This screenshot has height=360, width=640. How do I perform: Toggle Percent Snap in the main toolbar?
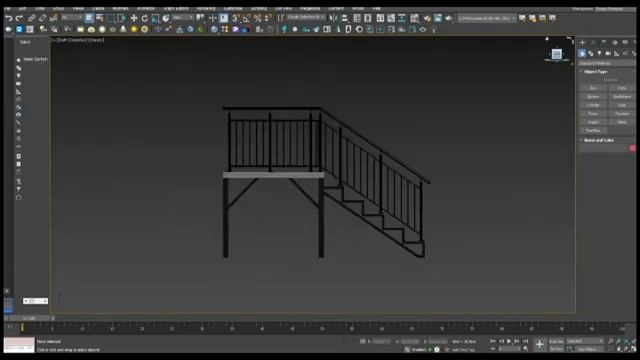tap(258, 18)
